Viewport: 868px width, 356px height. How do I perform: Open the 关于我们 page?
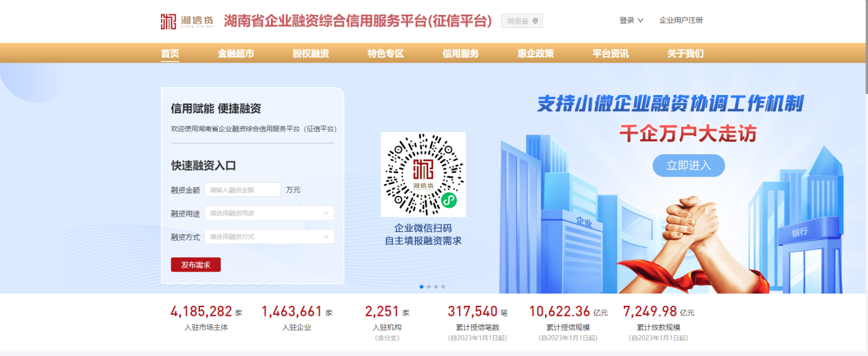click(685, 53)
